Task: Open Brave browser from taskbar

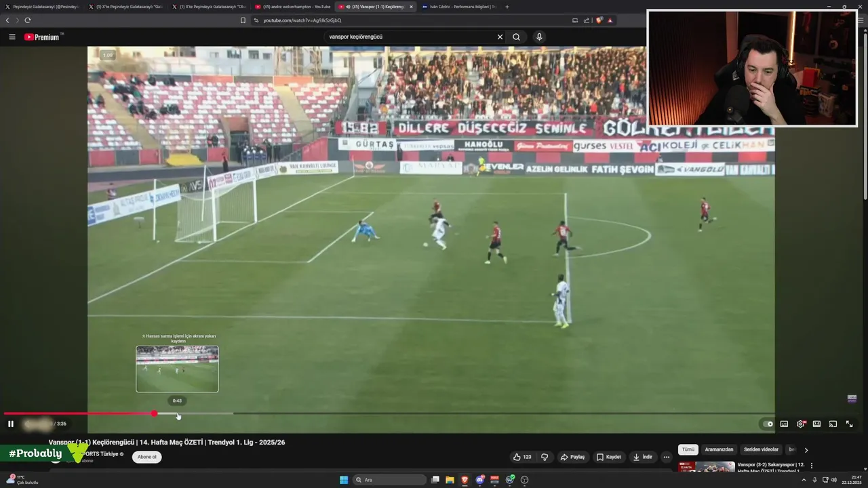Action: [x=465, y=480]
